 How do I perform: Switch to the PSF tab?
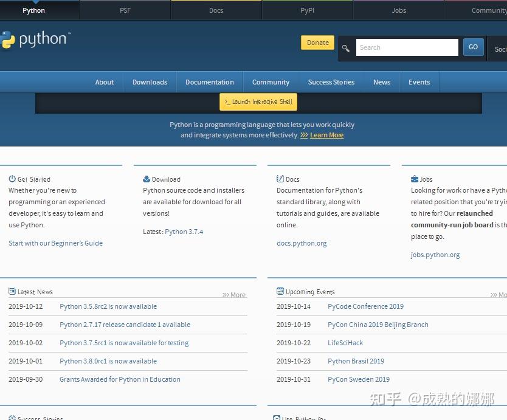pyautogui.click(x=125, y=10)
